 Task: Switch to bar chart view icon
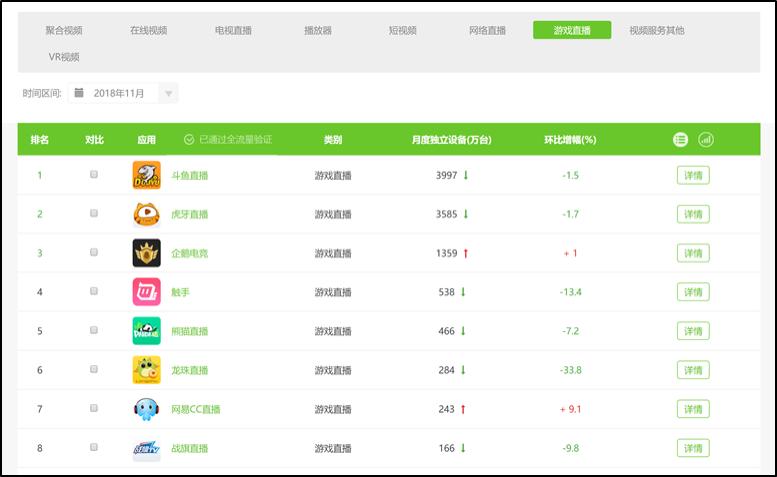tap(706, 140)
